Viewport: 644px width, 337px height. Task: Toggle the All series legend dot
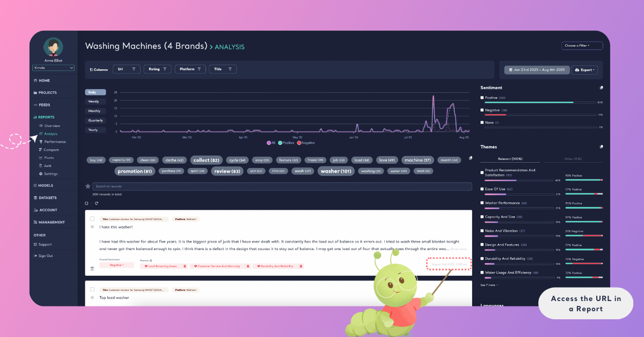(269, 143)
